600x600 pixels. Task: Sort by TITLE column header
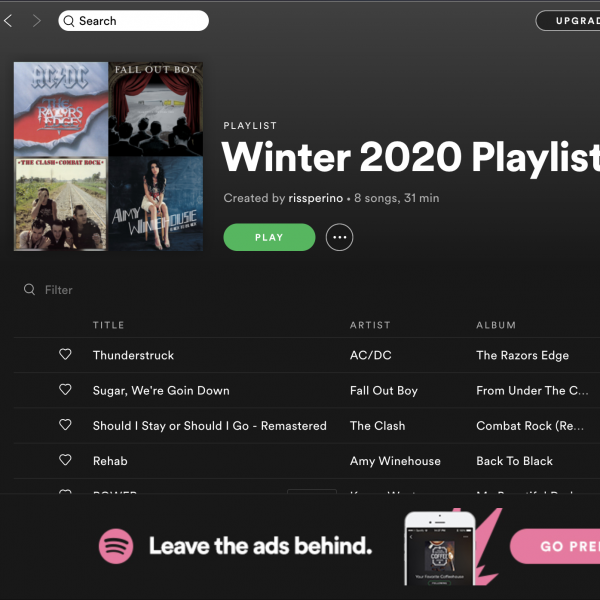(x=108, y=325)
